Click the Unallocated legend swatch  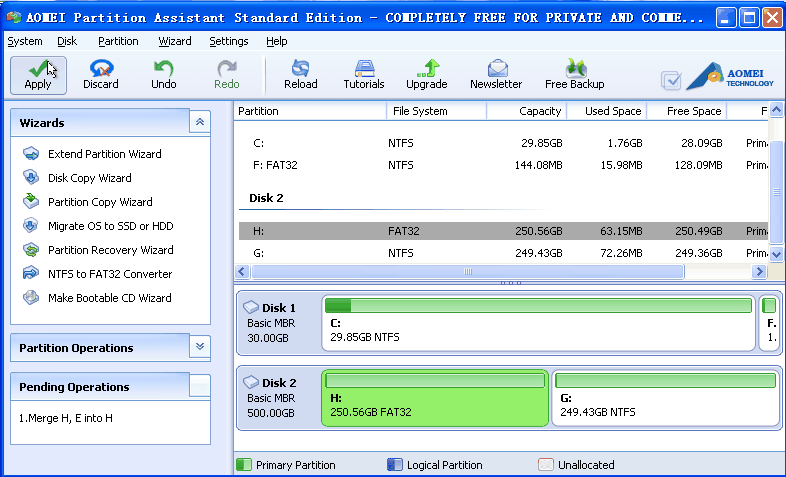tap(545, 464)
